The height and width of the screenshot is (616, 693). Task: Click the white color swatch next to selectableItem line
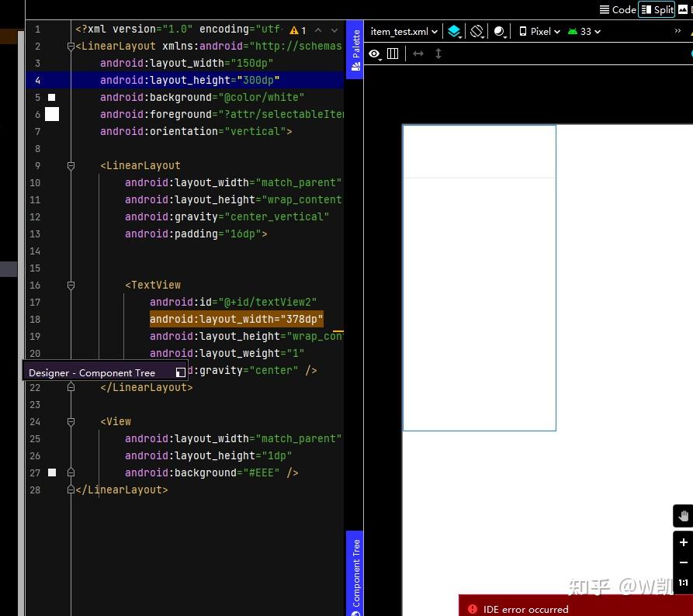(51, 114)
